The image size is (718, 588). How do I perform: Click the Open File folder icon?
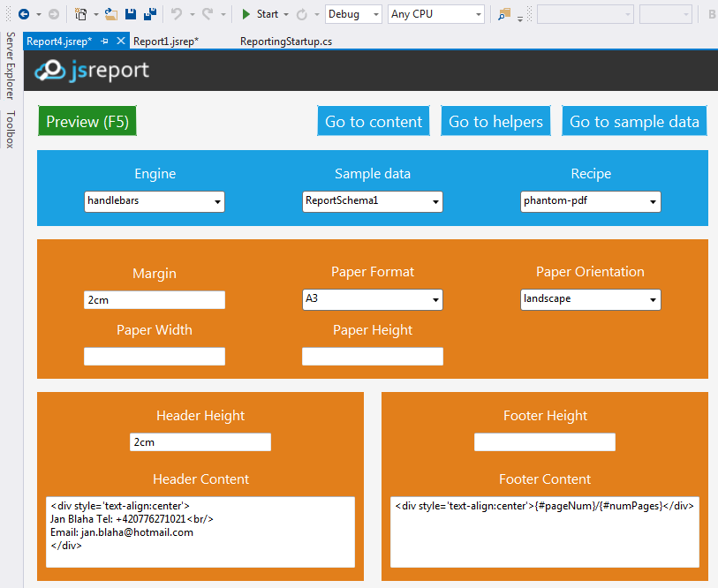coord(110,14)
